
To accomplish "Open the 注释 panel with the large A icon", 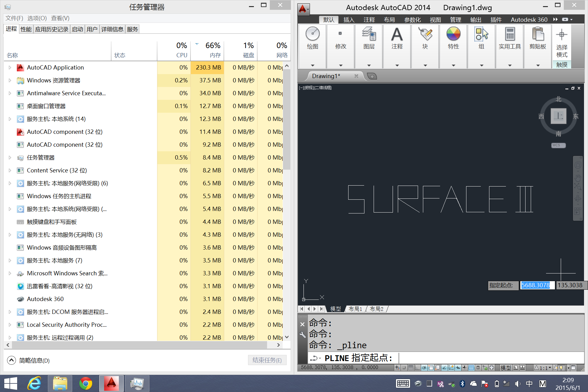I will pyautogui.click(x=397, y=46).
